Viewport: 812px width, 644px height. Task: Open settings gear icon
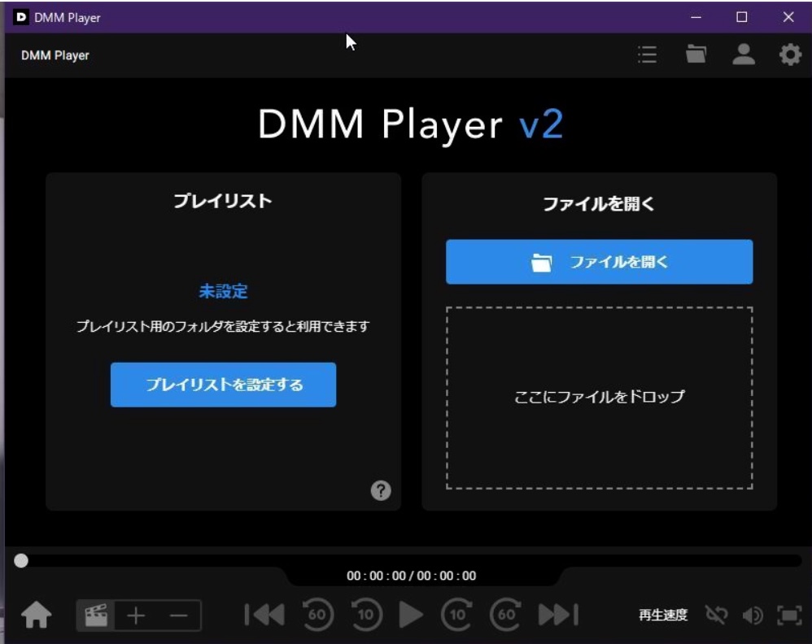[x=790, y=54]
